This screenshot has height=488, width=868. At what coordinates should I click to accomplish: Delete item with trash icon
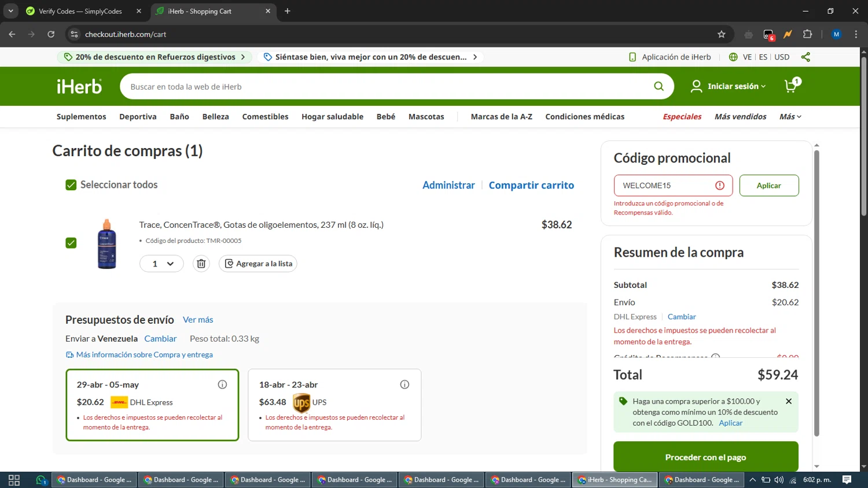201,264
